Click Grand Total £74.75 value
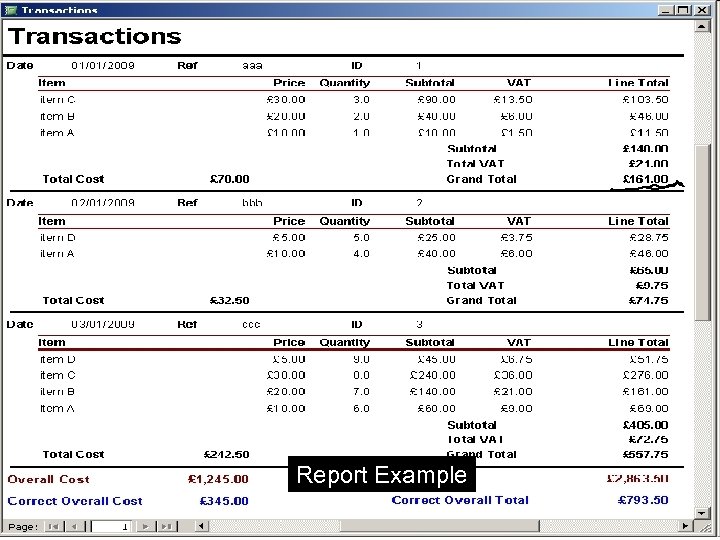The width and height of the screenshot is (720, 540). pos(648,301)
